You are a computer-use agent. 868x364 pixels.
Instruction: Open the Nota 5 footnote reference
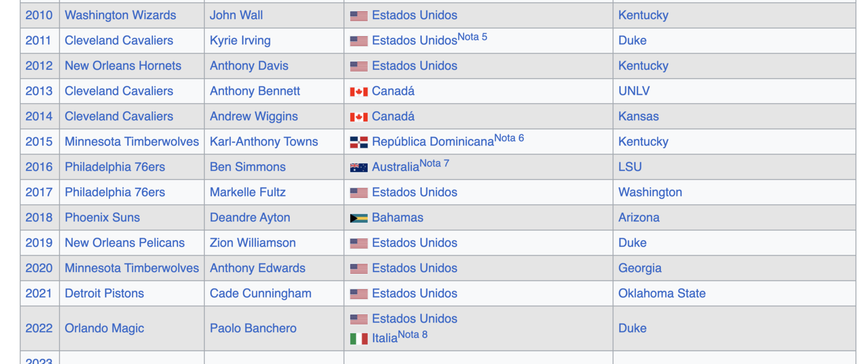click(x=472, y=37)
